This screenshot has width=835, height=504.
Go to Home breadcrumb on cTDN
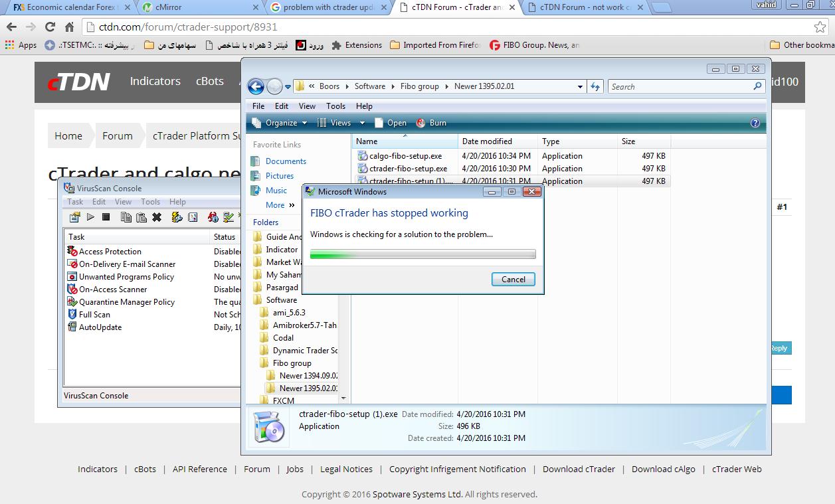coord(68,135)
